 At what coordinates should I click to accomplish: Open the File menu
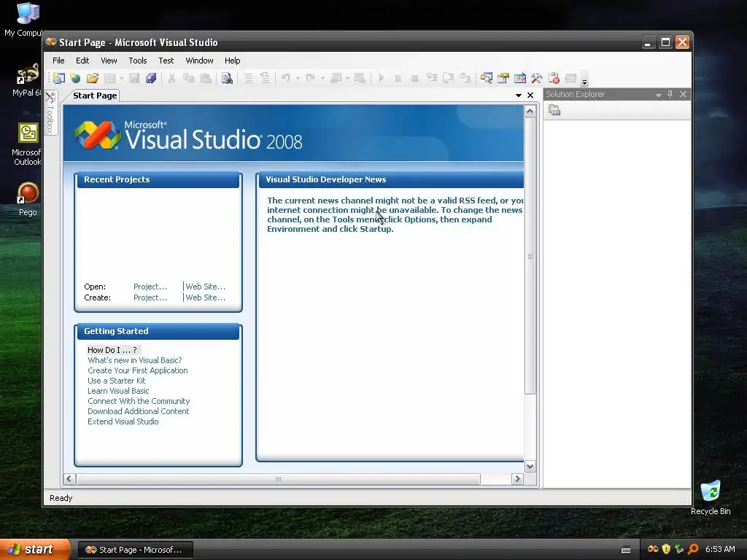click(x=58, y=61)
